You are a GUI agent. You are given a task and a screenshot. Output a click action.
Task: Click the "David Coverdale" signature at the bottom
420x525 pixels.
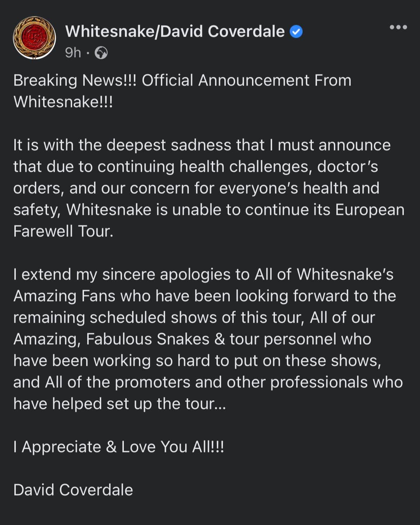(73, 490)
